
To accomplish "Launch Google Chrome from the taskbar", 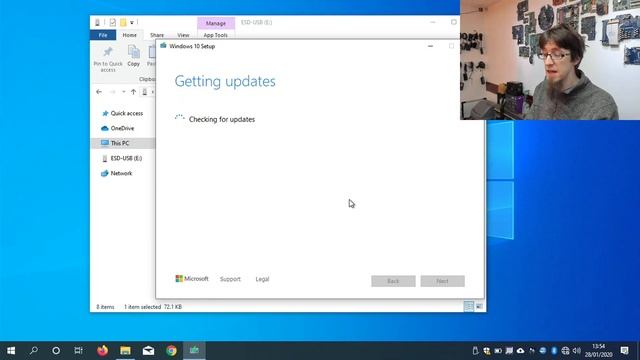I will point(171,351).
